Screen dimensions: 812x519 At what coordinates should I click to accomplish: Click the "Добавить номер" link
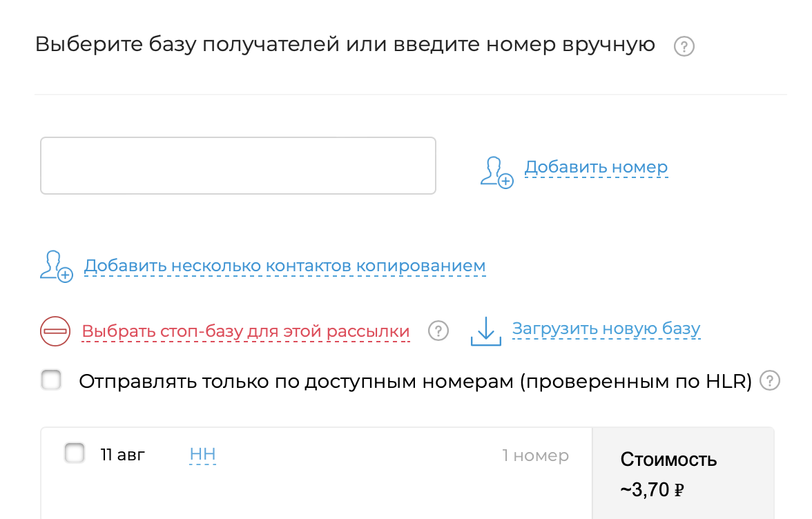point(596,167)
